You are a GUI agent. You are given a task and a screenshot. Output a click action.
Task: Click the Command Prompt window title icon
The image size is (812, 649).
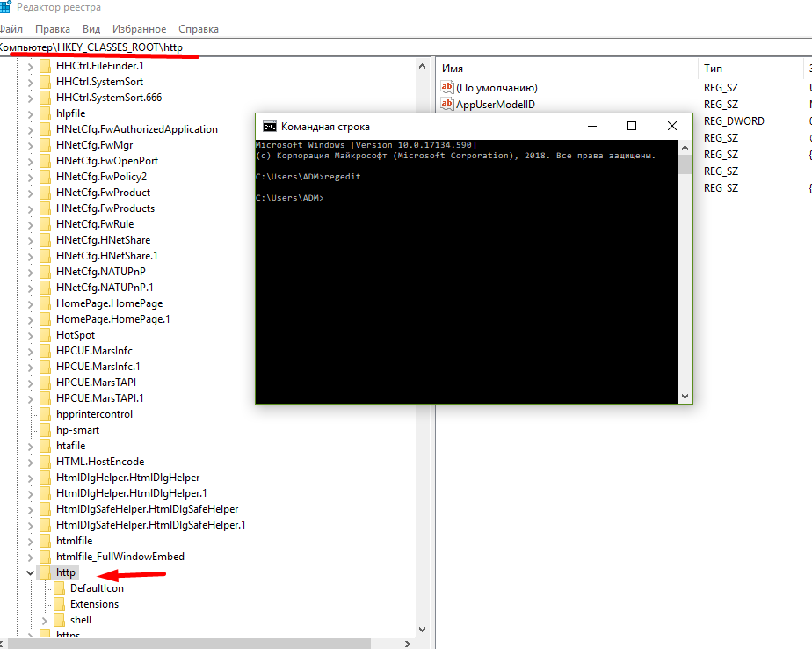coord(270,127)
